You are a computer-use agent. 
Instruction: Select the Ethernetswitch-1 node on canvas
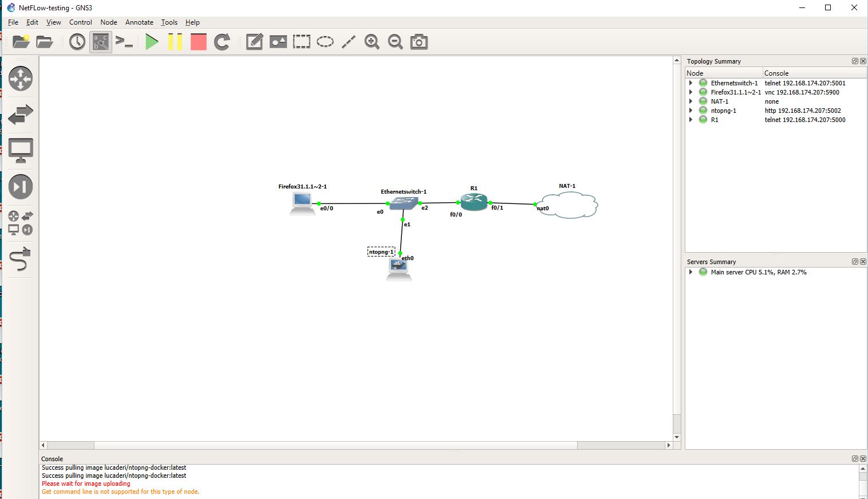(x=404, y=203)
